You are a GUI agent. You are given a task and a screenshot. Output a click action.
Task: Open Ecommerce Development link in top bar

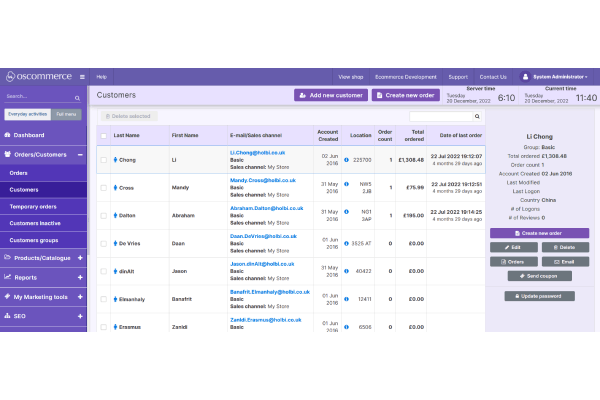[406, 77]
